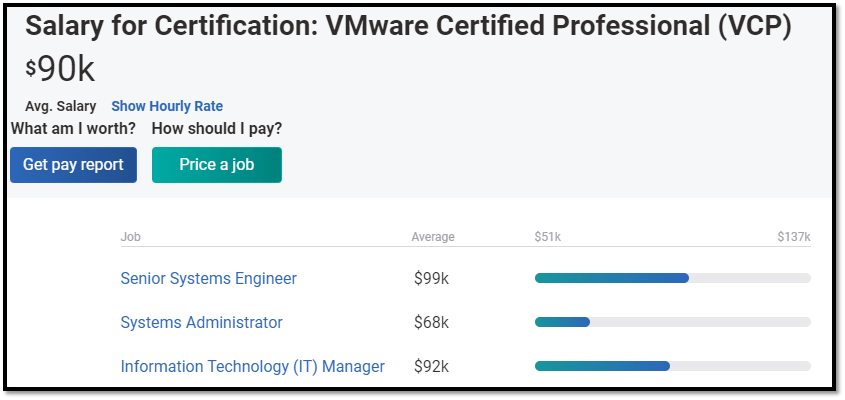Open the Show Hourly Rate link

(167, 106)
